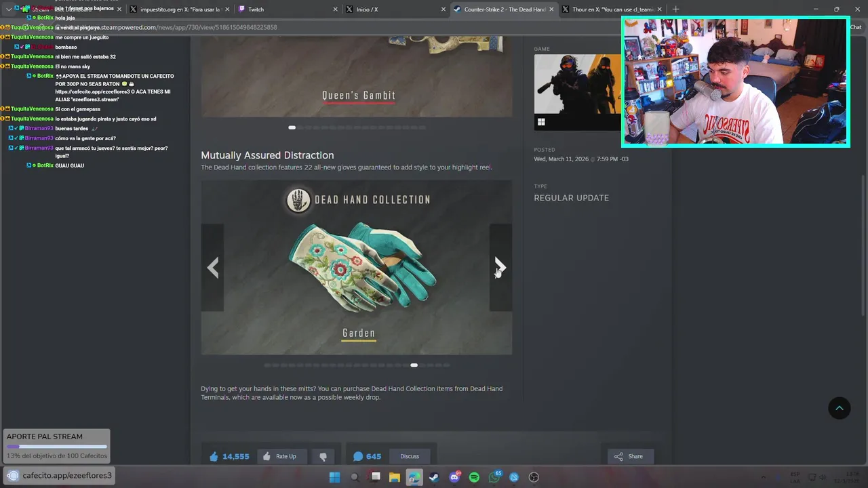Click the Queen's Gambit skin image
Screen dimensions: 868x488
357,77
